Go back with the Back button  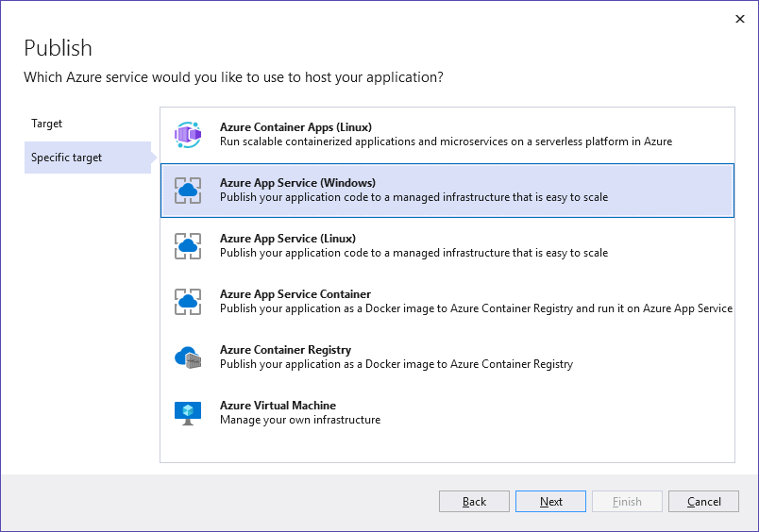pos(474,502)
